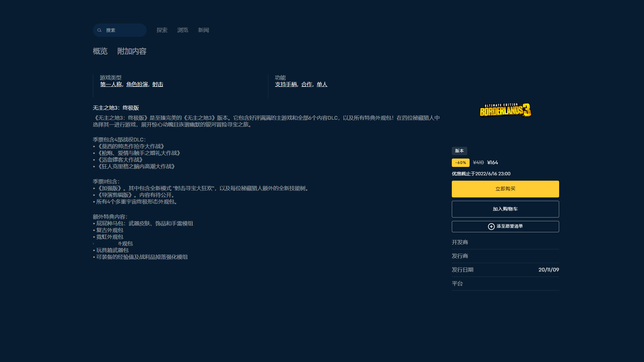Image resolution: width=644 pixels, height=362 pixels.
Task: Open the 第一人称 genre link
Action: point(111,84)
